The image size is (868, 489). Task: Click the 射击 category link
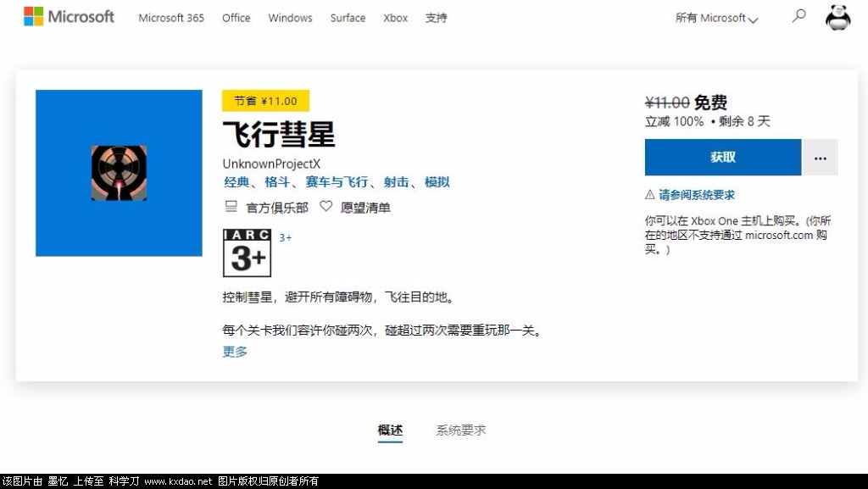point(397,182)
